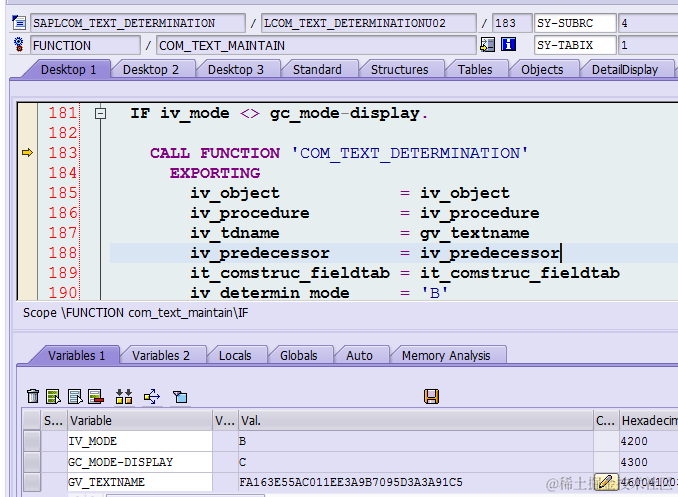This screenshot has height=497, width=678.
Task: Click the Scope \FUNCTION com_text_maintain\IF text
Action: 136,313
